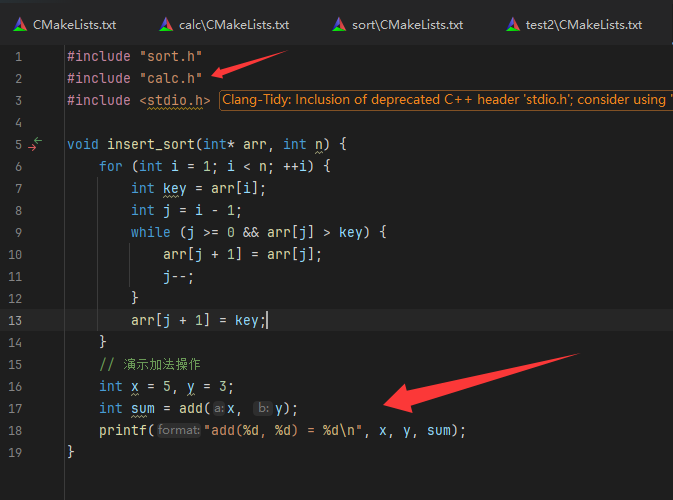The width and height of the screenshot is (673, 500).
Task: Click the CMake icon on CMakeLists.txt tab
Action: pyautogui.click(x=19, y=24)
